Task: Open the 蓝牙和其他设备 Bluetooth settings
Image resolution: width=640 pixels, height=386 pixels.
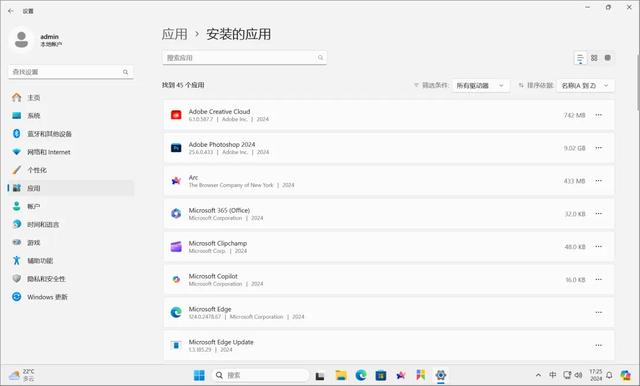Action: pos(70,134)
